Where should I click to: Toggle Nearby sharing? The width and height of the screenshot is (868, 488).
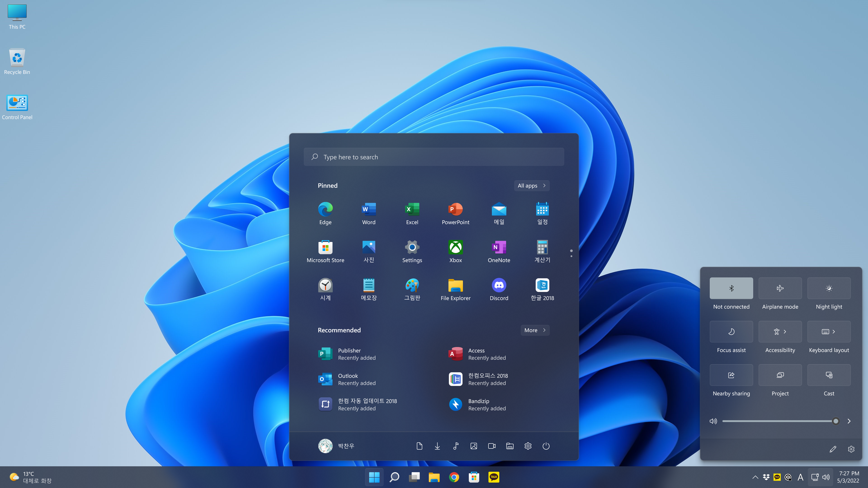click(x=731, y=375)
